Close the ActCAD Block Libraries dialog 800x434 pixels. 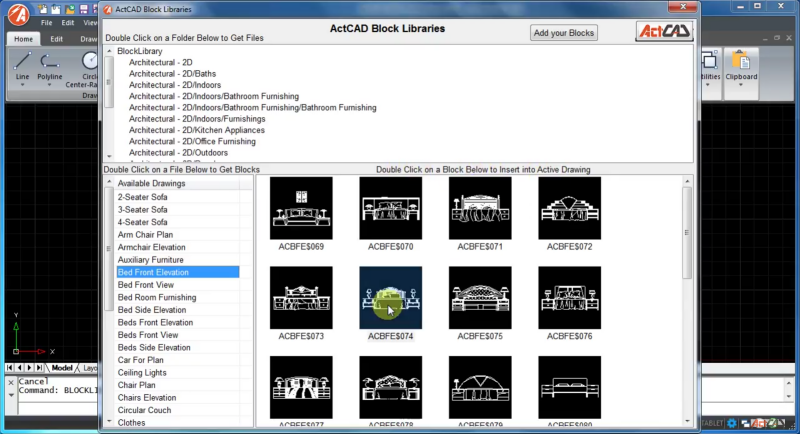tap(683, 7)
